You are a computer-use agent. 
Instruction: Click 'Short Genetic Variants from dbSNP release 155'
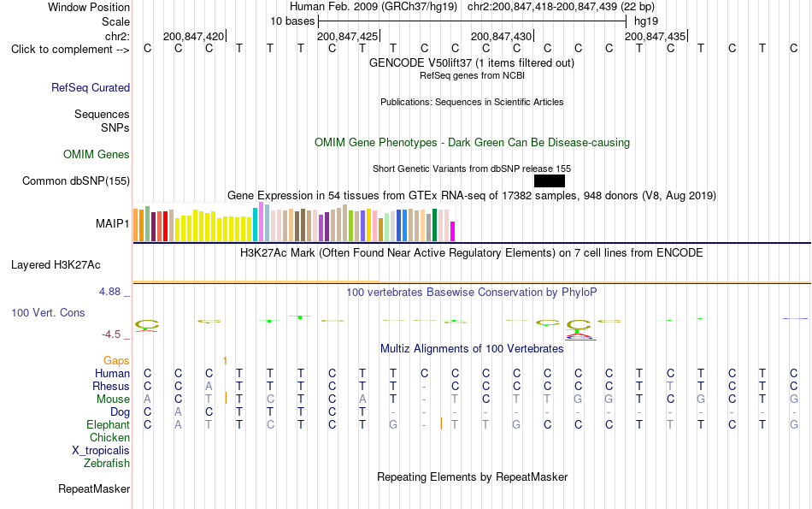point(472,169)
